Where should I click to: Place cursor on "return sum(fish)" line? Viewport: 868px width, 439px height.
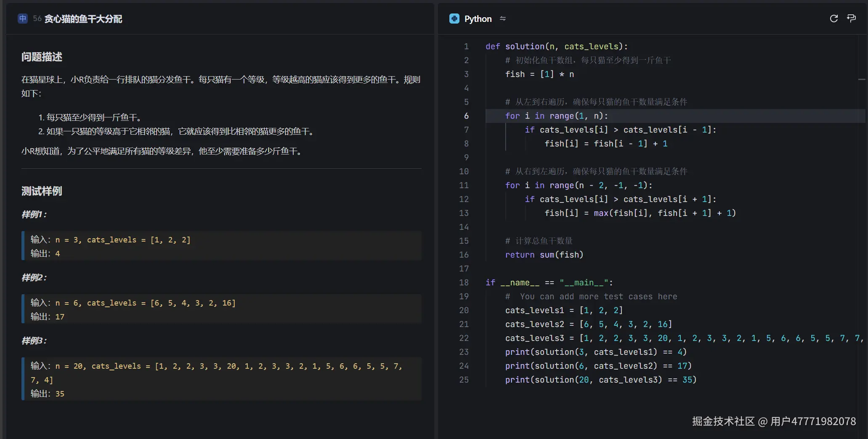[544, 255]
